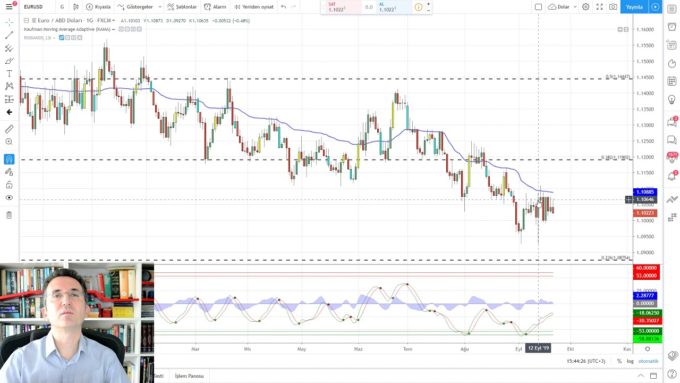Image resolution: width=680 pixels, height=383 pixels.
Task: Click the blue Yayınla publish button
Action: [634, 7]
